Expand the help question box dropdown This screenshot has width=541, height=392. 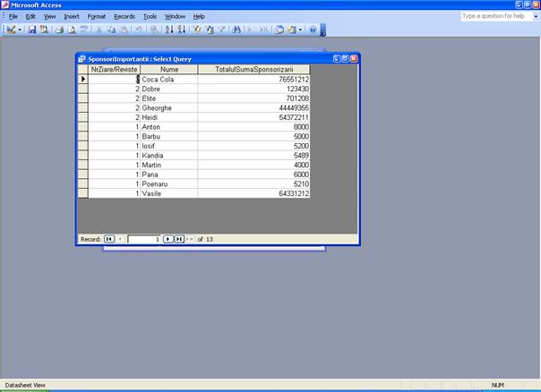(x=534, y=16)
